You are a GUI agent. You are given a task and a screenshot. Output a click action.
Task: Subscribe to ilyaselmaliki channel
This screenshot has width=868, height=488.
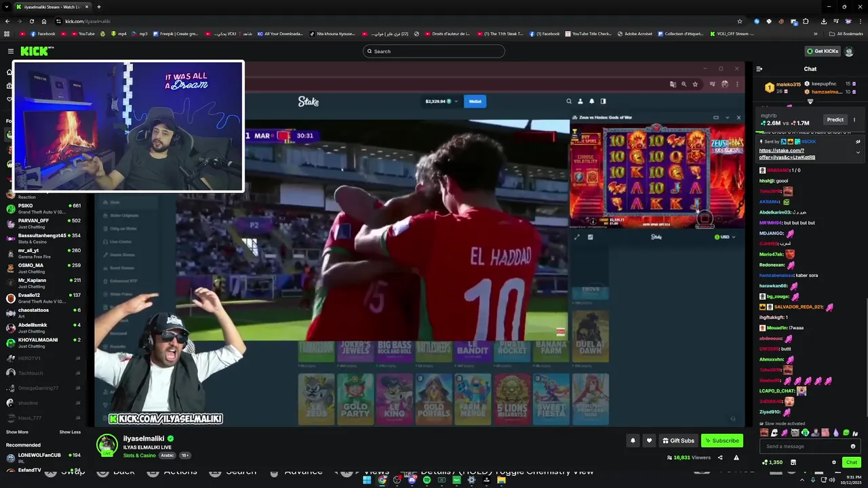[x=722, y=441]
